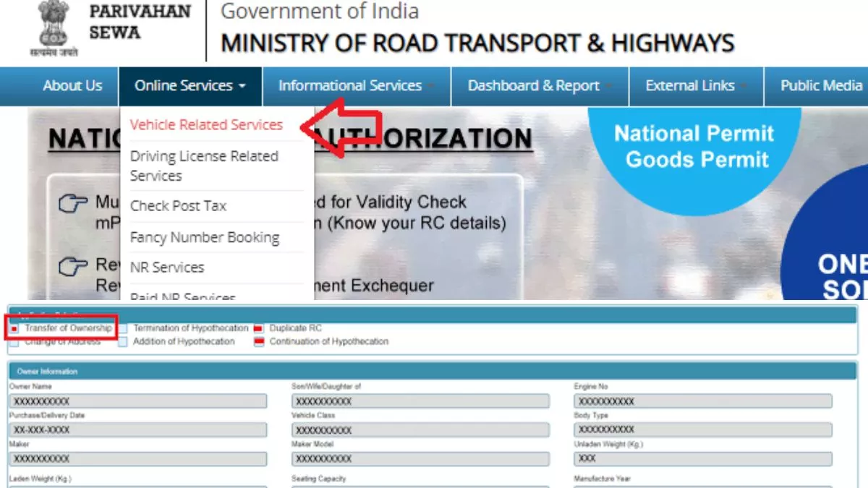Click the Government of India text

[320, 12]
